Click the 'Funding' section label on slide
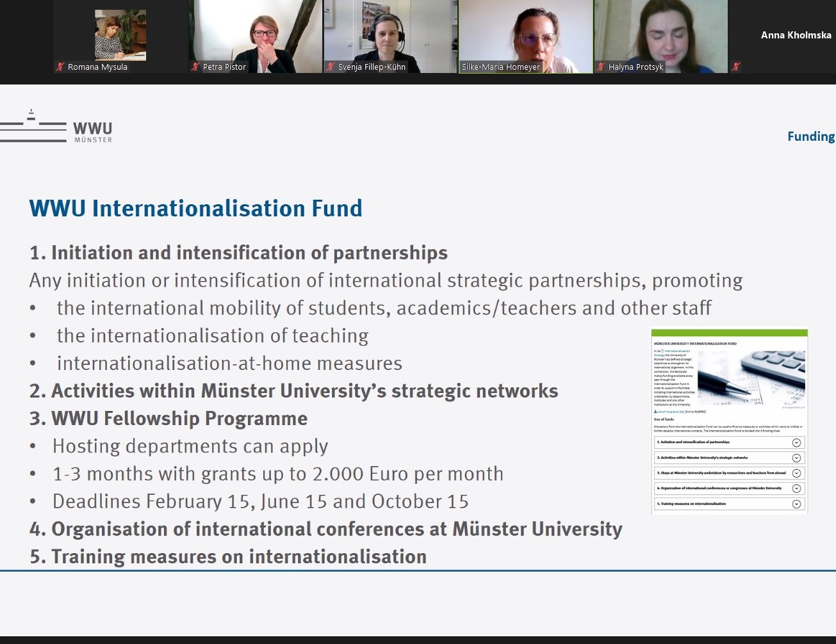Viewport: 836px width, 644px height. (810, 136)
